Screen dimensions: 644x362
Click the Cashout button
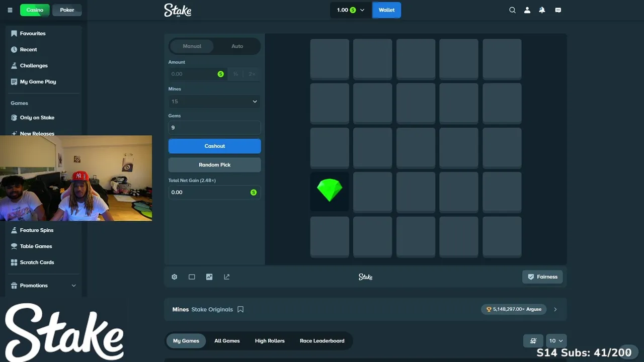(214, 146)
